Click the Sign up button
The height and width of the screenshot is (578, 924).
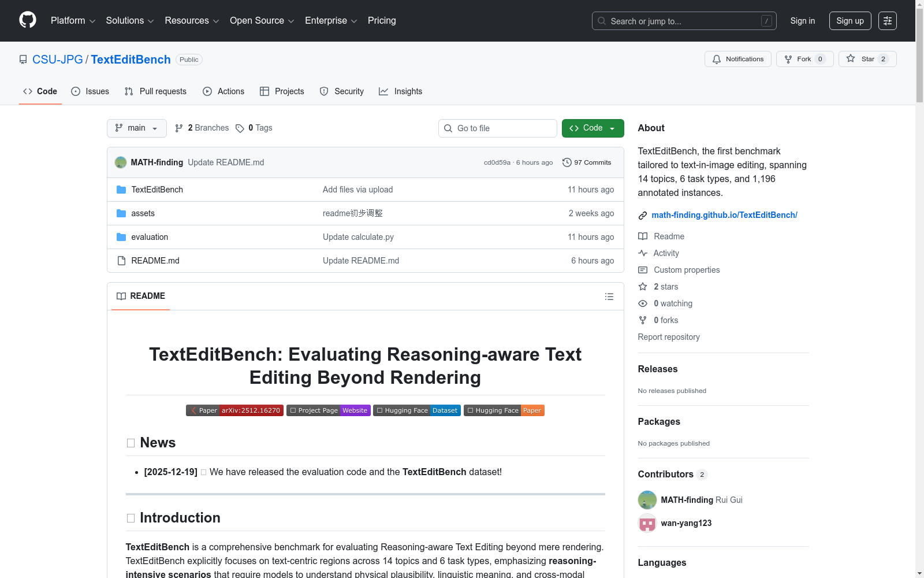850,21
